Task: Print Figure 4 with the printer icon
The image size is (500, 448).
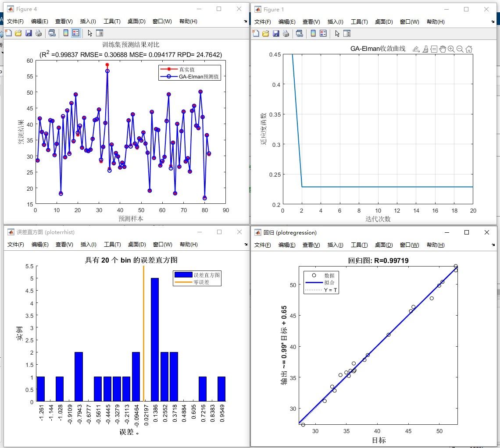Action: 39,33
